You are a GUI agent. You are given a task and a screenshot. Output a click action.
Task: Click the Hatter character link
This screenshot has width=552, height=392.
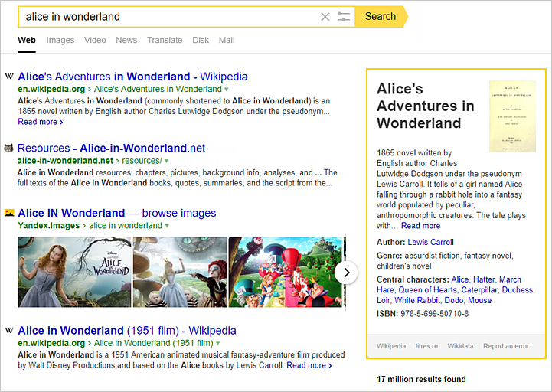[484, 279]
